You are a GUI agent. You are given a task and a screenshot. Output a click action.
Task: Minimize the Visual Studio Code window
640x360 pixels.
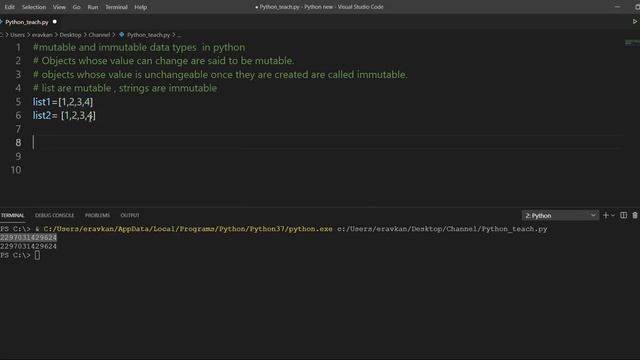tap(617, 7)
